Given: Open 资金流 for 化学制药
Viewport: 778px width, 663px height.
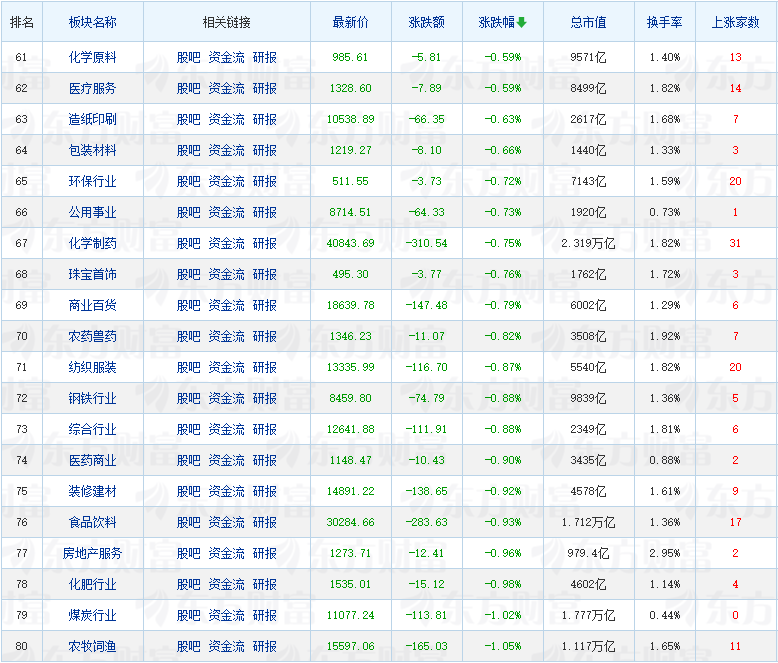Looking at the screenshot, I should (x=226, y=244).
